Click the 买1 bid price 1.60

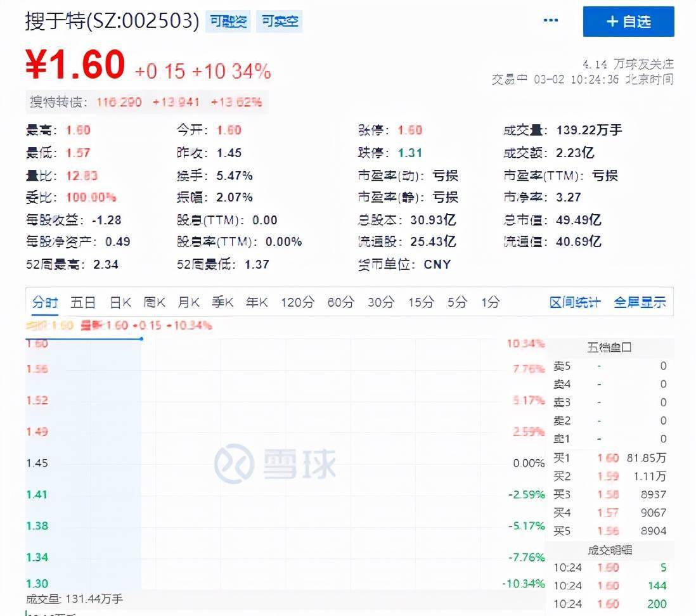pos(607,458)
